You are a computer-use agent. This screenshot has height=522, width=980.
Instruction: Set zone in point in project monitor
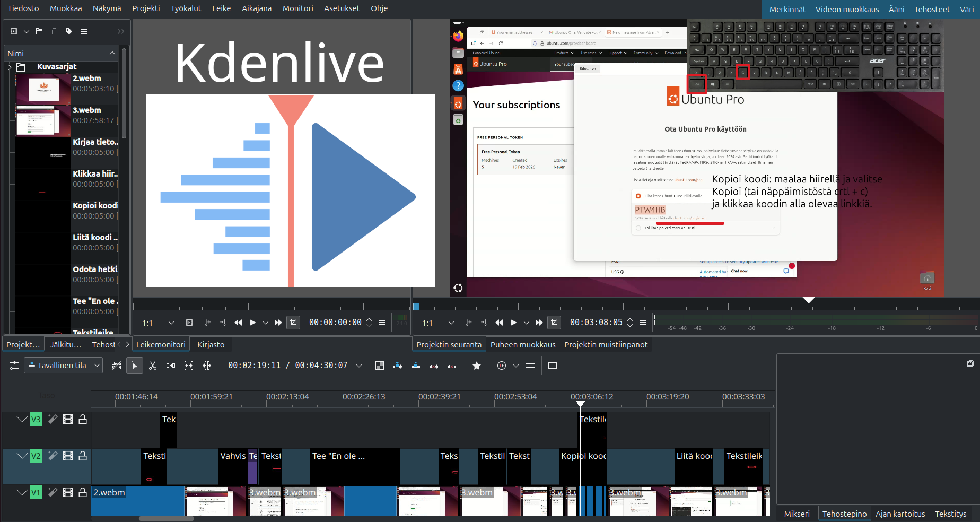[x=469, y=323]
